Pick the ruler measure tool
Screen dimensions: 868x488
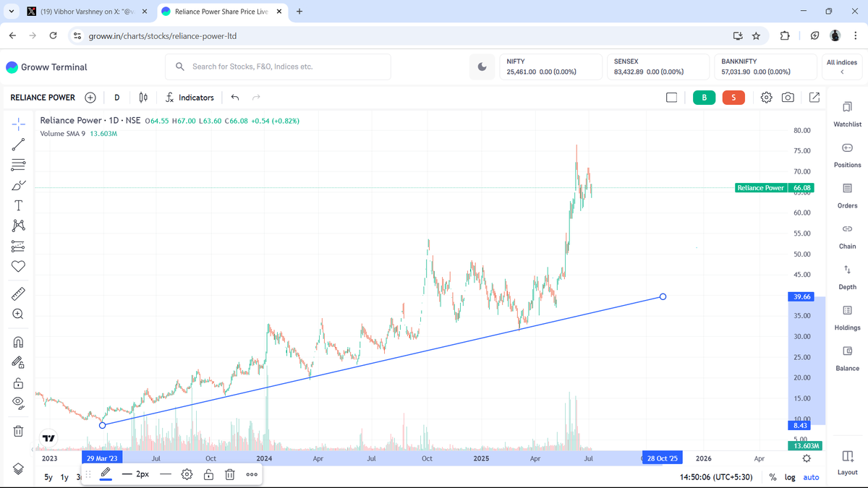tap(19, 294)
